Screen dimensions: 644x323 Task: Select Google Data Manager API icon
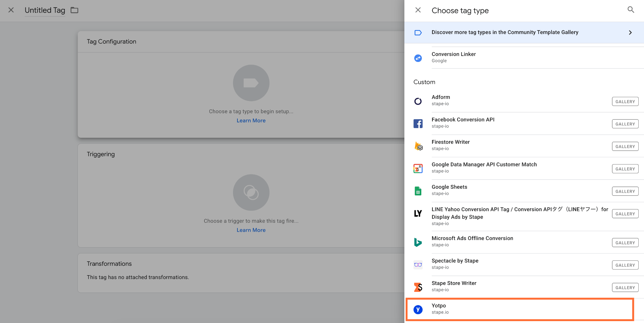418,169
